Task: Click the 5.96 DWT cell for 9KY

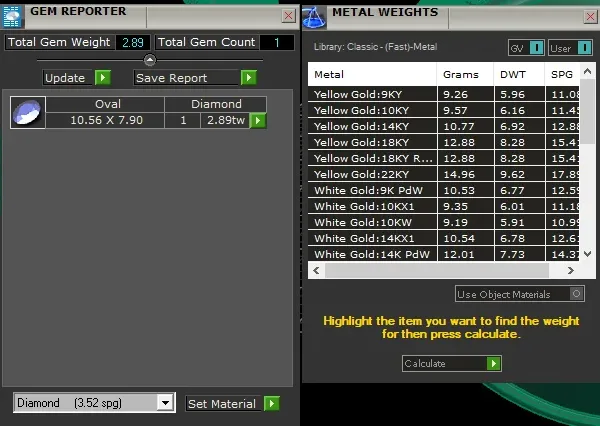Action: tap(519, 94)
